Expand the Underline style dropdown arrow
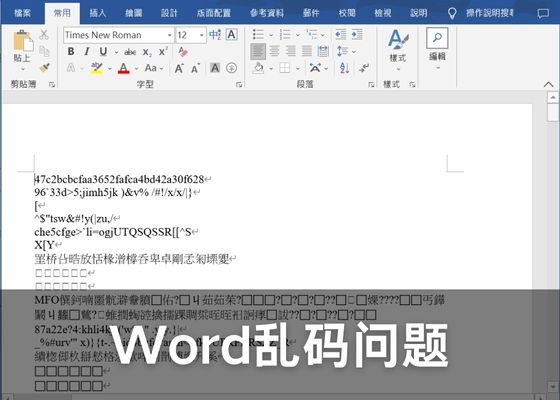The height and width of the screenshot is (400, 560). (116, 52)
